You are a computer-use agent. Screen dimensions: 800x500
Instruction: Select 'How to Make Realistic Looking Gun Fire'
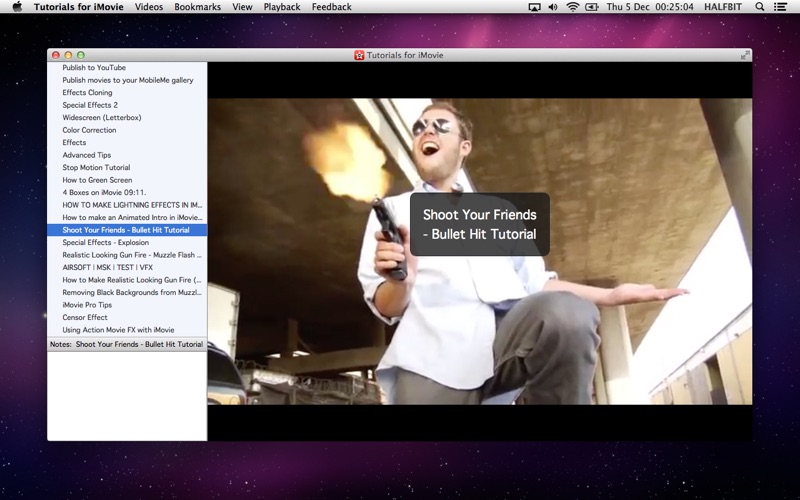(x=127, y=280)
